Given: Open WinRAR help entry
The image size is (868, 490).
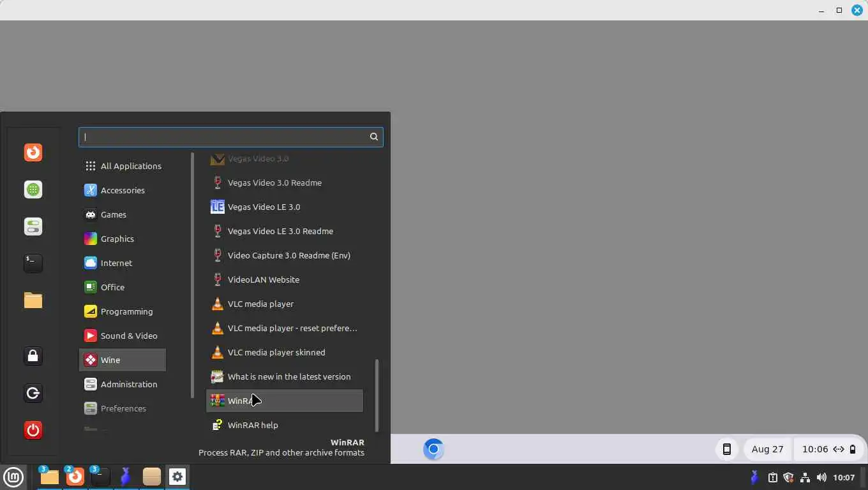Looking at the screenshot, I should (285, 425).
